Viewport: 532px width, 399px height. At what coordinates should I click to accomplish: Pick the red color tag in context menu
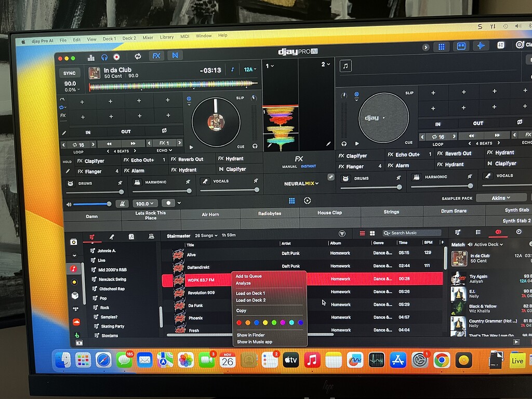[x=239, y=323]
